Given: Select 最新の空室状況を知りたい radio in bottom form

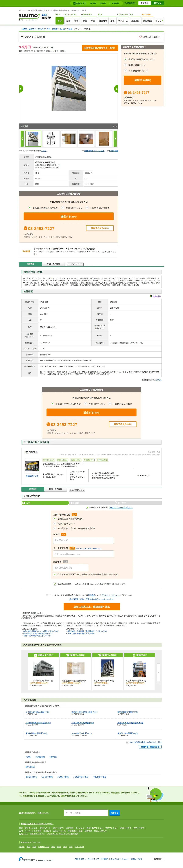Looking at the screenshot, I should [x=55, y=519].
